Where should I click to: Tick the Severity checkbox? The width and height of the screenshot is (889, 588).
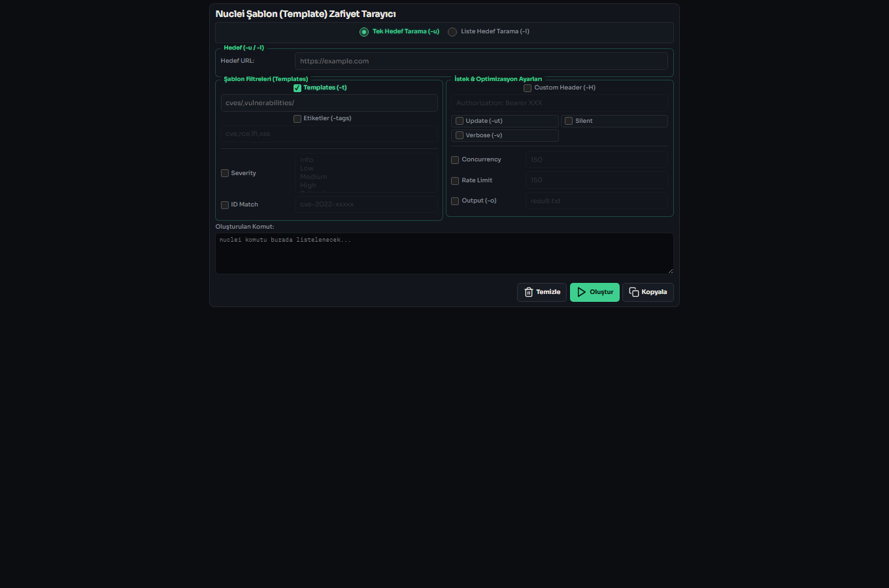pyautogui.click(x=225, y=174)
